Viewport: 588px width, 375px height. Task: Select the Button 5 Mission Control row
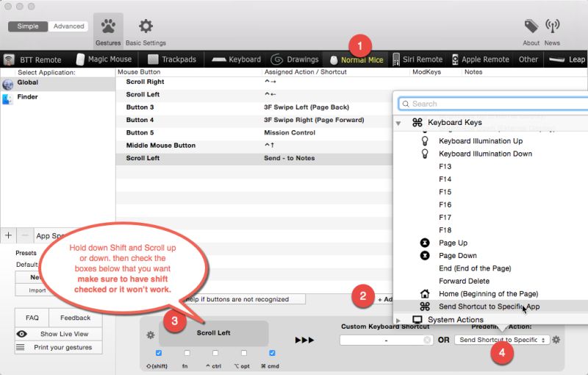pyautogui.click(x=254, y=133)
